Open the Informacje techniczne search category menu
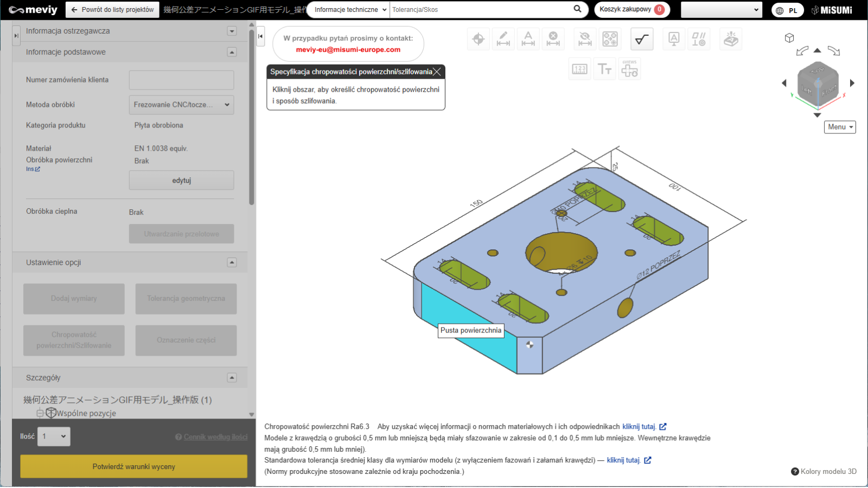Viewport: 868px width, 488px height. [x=349, y=10]
